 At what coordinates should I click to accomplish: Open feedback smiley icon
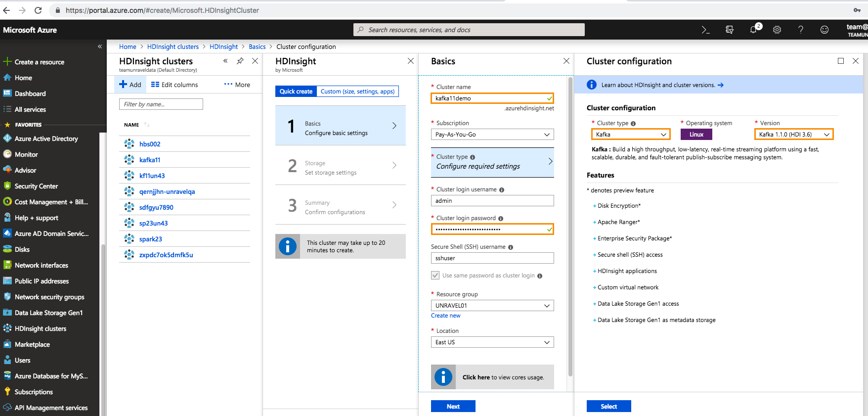[825, 30]
